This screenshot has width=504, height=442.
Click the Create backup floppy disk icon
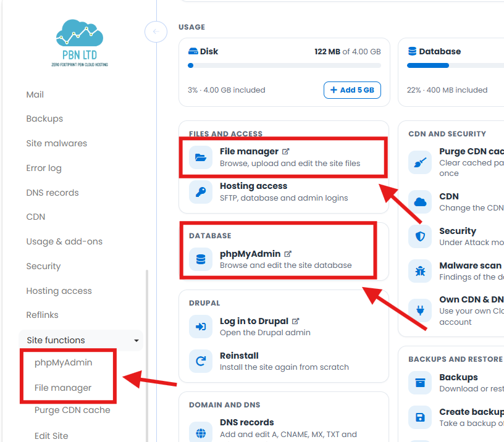click(x=420, y=417)
